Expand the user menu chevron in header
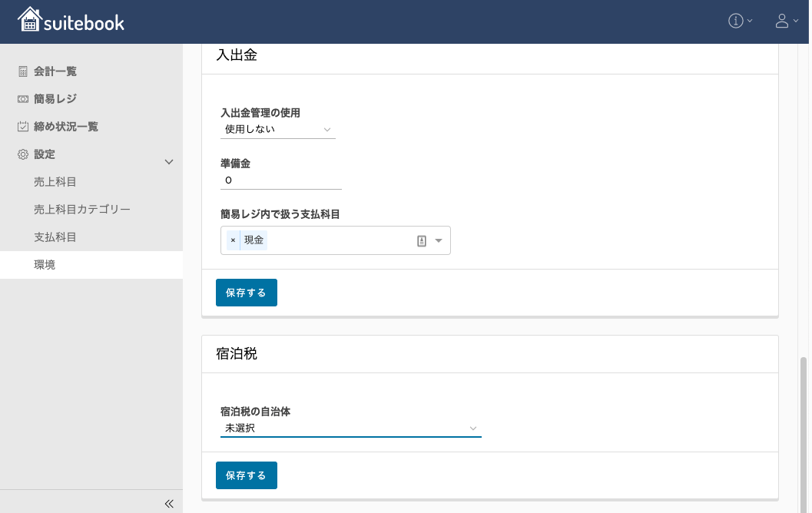 [x=796, y=22]
